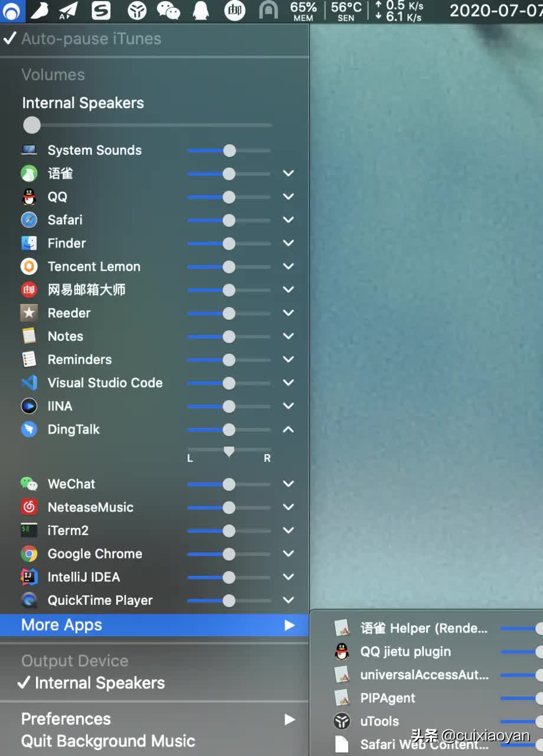Click the uTools icon in submenu
The image size is (543, 756).
tap(342, 721)
